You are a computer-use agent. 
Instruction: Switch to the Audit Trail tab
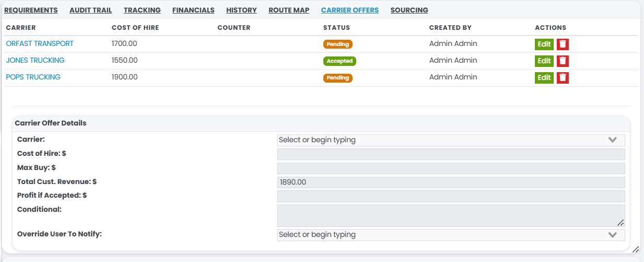coord(90,10)
